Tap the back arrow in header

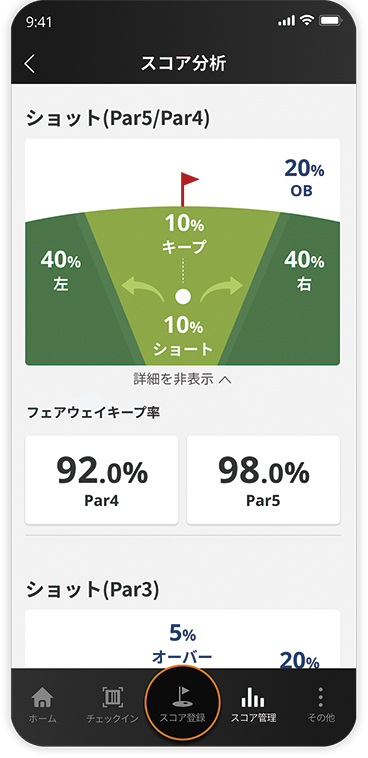pyautogui.click(x=29, y=64)
